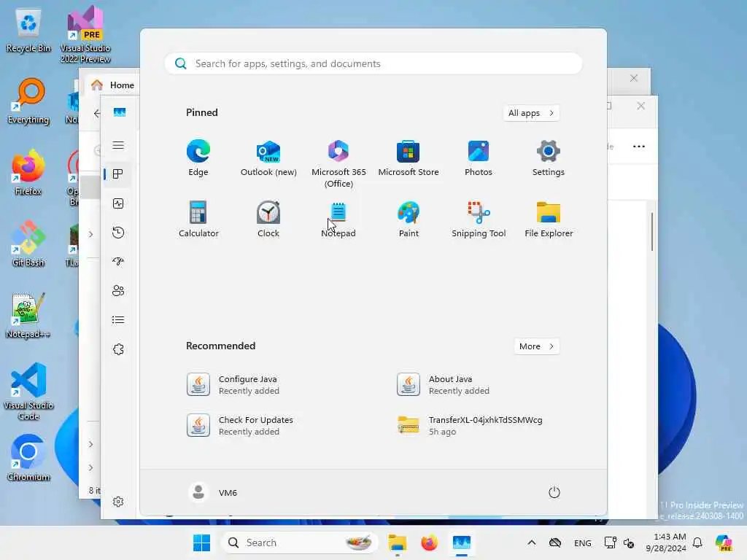The width and height of the screenshot is (747, 560).
Task: Open Edge from pinned apps
Action: tap(198, 158)
